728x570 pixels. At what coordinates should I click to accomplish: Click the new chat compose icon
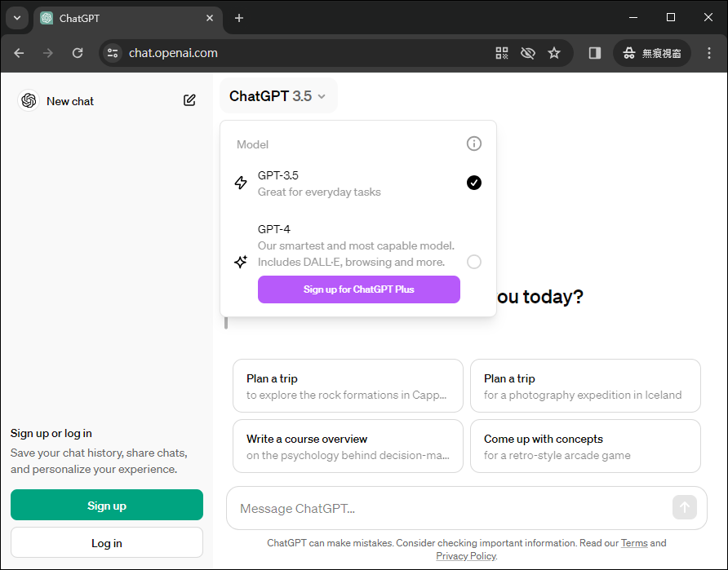click(x=189, y=100)
